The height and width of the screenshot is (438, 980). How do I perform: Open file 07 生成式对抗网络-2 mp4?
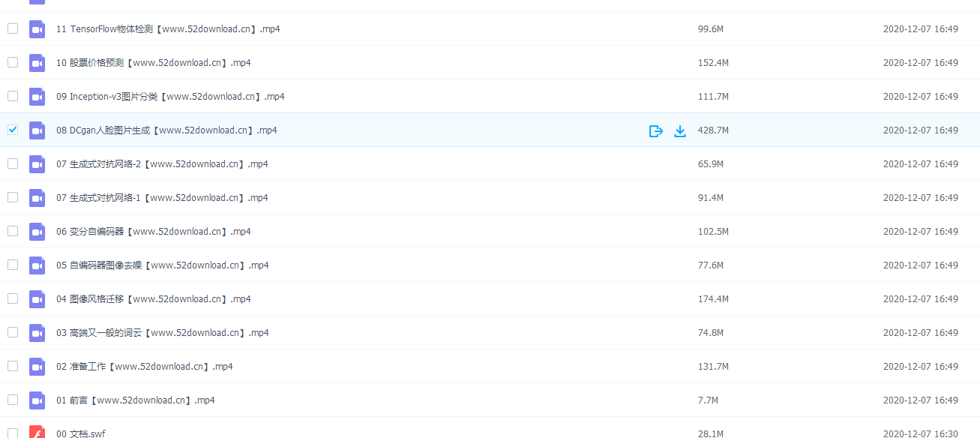[162, 164]
